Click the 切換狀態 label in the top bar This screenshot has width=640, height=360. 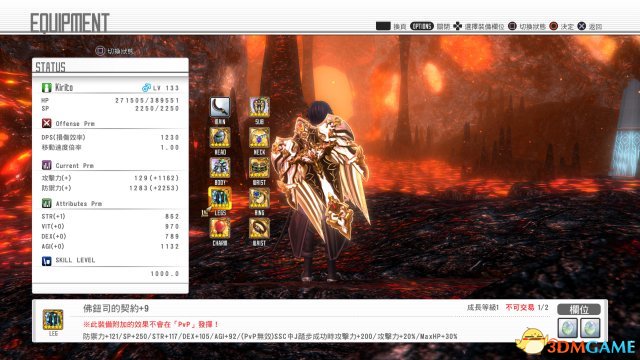532,27
